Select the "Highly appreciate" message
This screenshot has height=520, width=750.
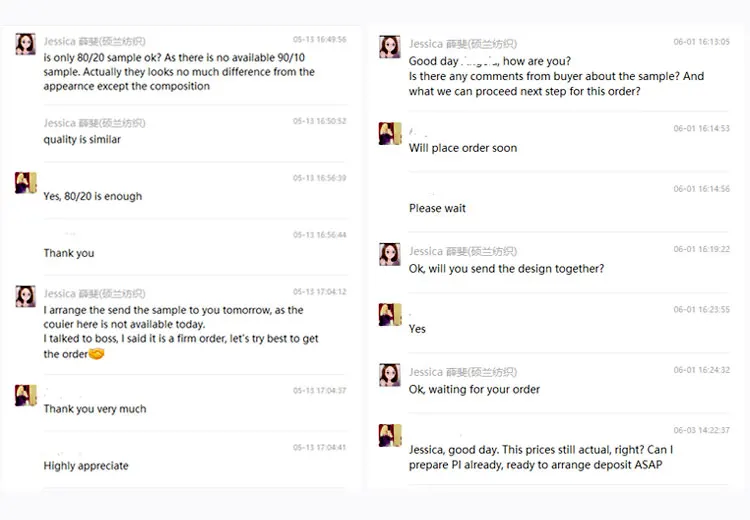coord(86,466)
